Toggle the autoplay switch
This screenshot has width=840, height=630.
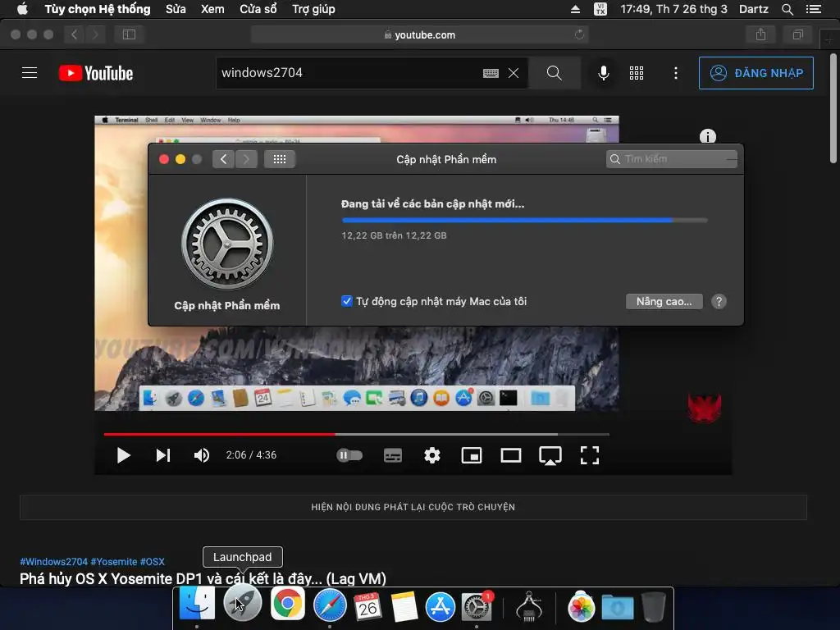349,455
